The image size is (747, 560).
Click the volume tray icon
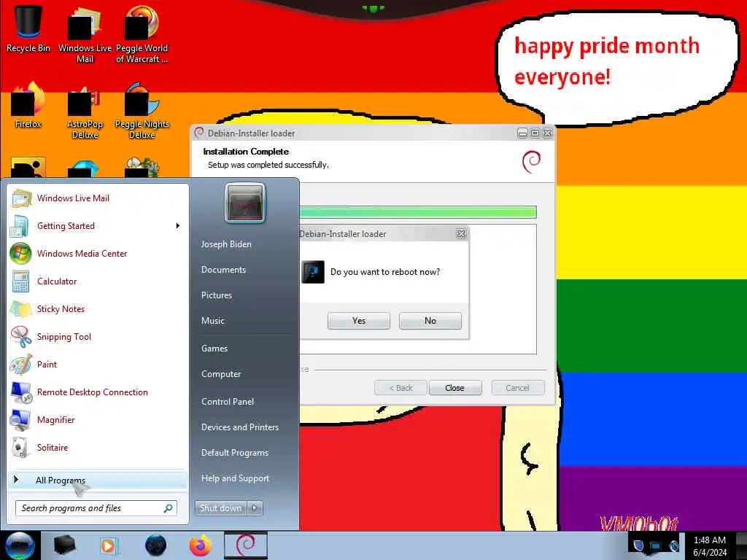[673, 546]
